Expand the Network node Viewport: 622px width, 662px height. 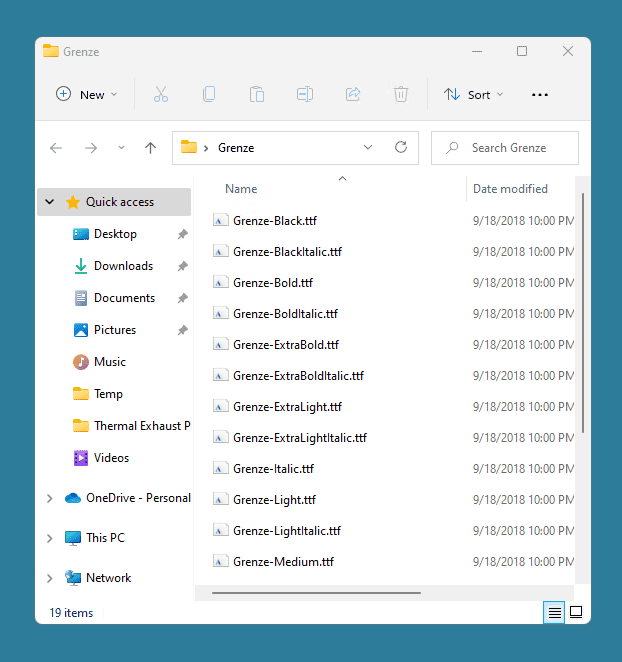click(x=49, y=578)
